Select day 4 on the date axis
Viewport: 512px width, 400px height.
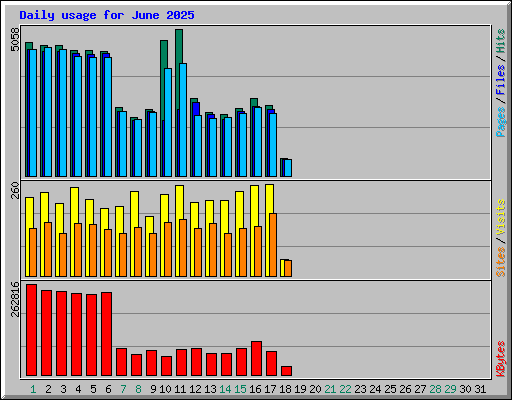78,389
